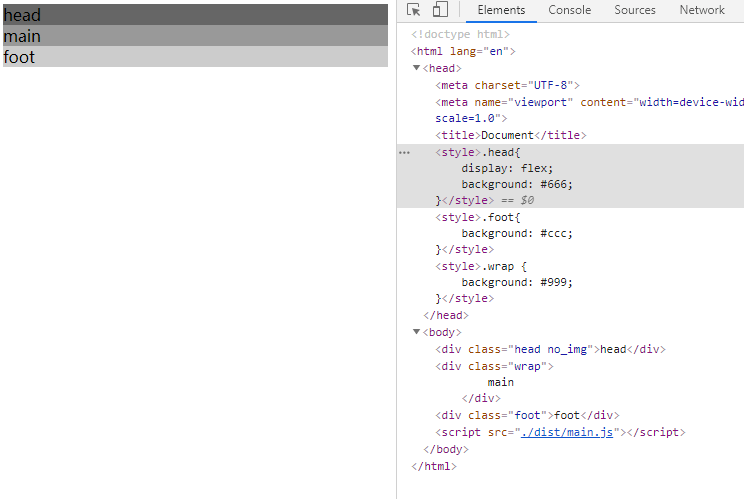
Task: Open the Network tab
Action: point(702,10)
